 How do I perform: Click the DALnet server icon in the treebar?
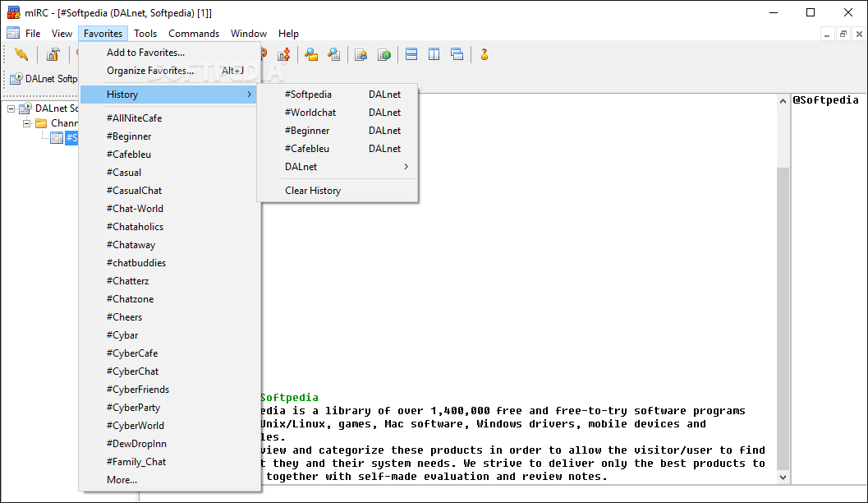(25, 108)
